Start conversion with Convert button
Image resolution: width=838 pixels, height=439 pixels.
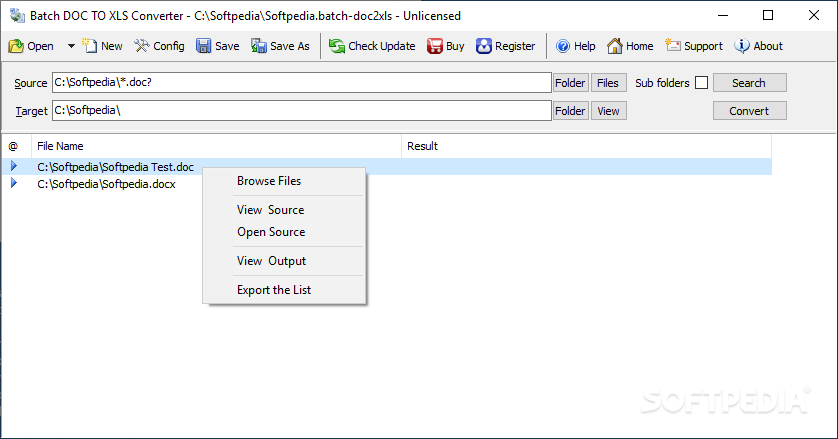pos(749,111)
